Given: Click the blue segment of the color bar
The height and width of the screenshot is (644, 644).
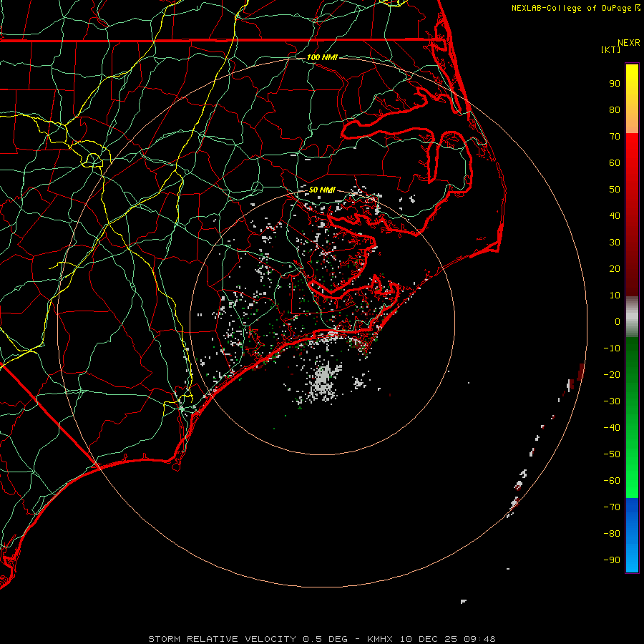Looking at the screenshot, I should (632, 535).
